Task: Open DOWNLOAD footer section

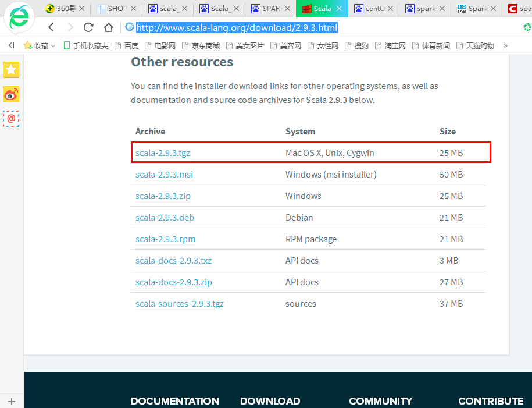Action: pos(270,401)
